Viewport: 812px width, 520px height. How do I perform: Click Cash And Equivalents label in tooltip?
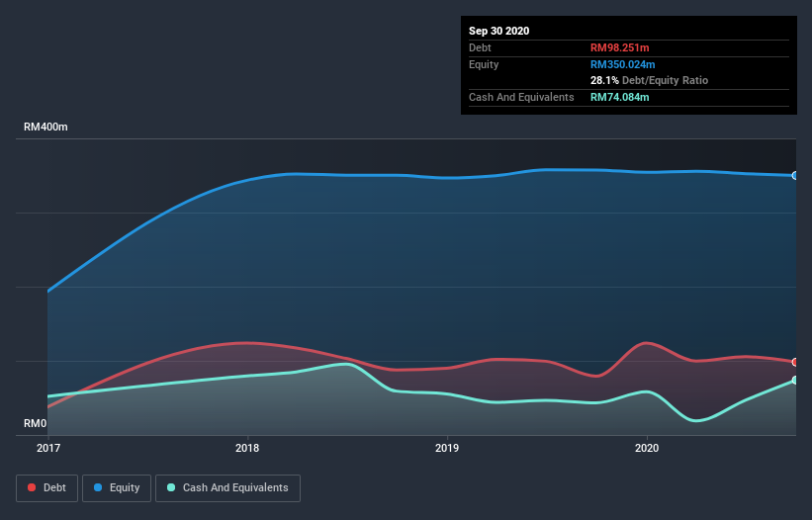pos(521,97)
